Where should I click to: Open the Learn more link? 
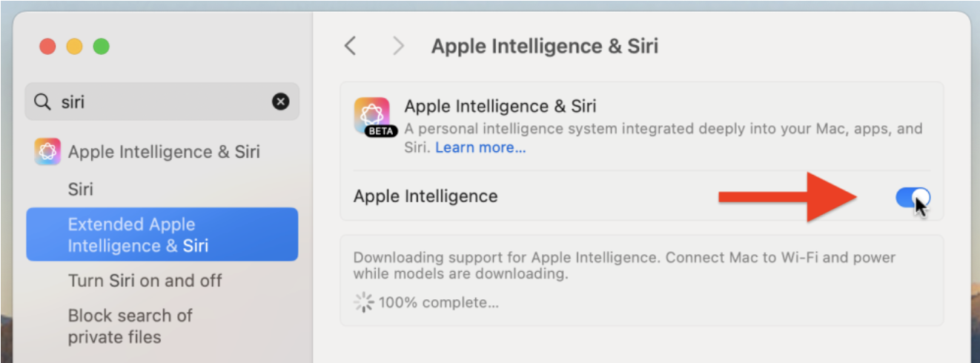click(x=480, y=147)
